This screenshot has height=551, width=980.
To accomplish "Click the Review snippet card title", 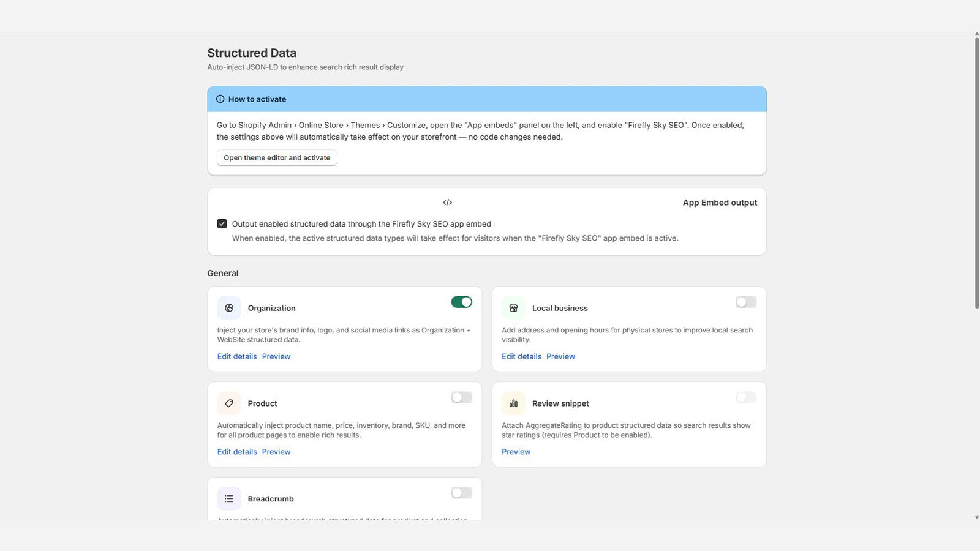I will click(x=560, y=403).
